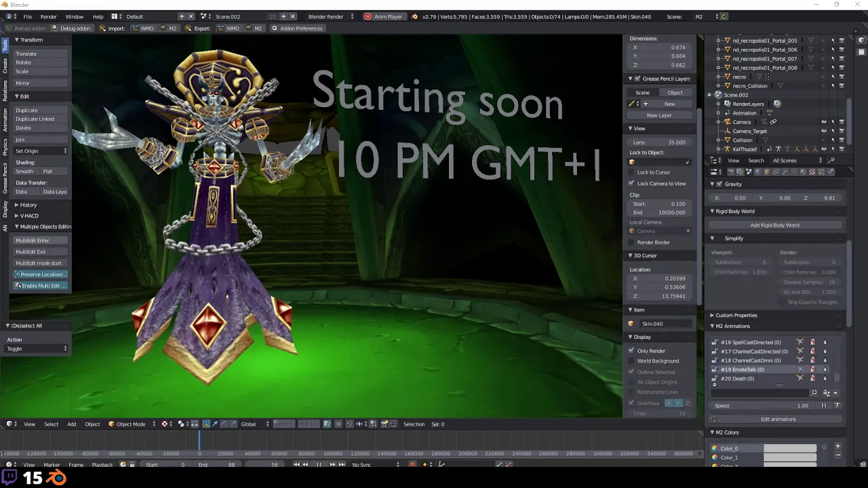
Task: Click the outliner filter search icon
Action: click(x=831, y=161)
